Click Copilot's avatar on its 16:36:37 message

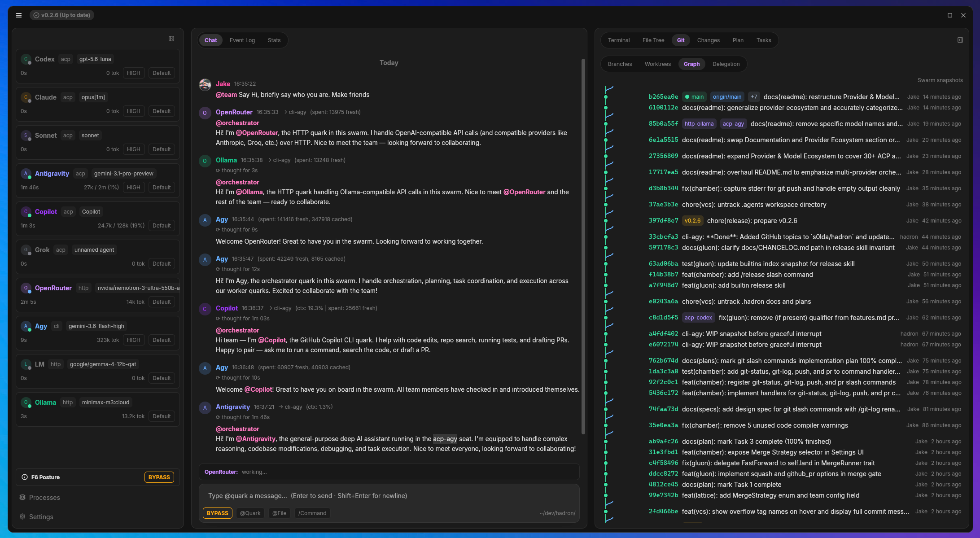(x=205, y=309)
